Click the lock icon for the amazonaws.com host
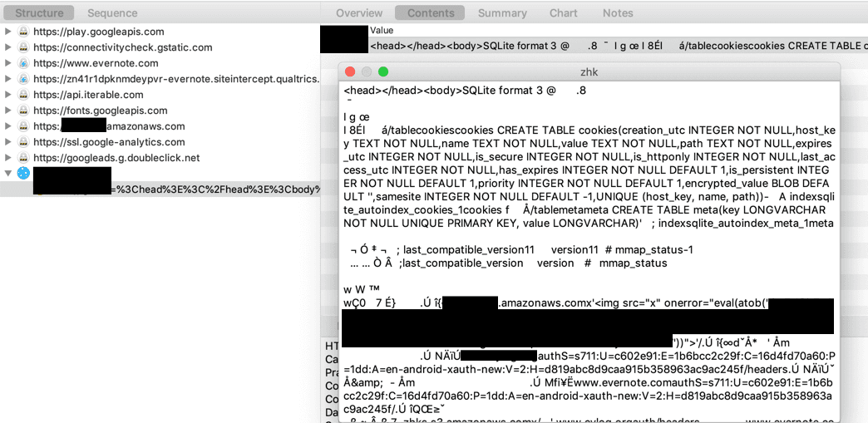 [23, 126]
